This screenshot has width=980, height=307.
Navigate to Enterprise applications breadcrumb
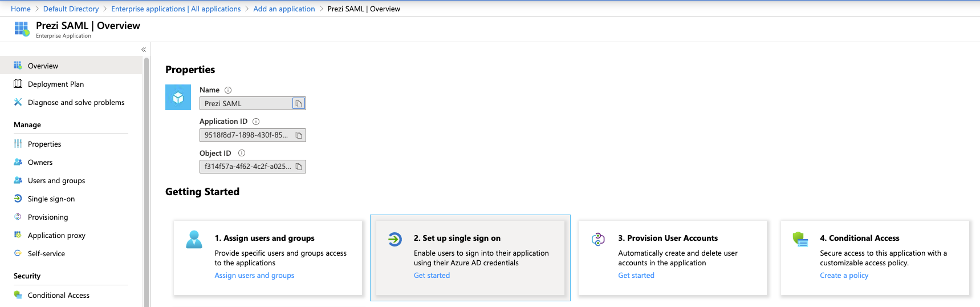pyautogui.click(x=176, y=9)
